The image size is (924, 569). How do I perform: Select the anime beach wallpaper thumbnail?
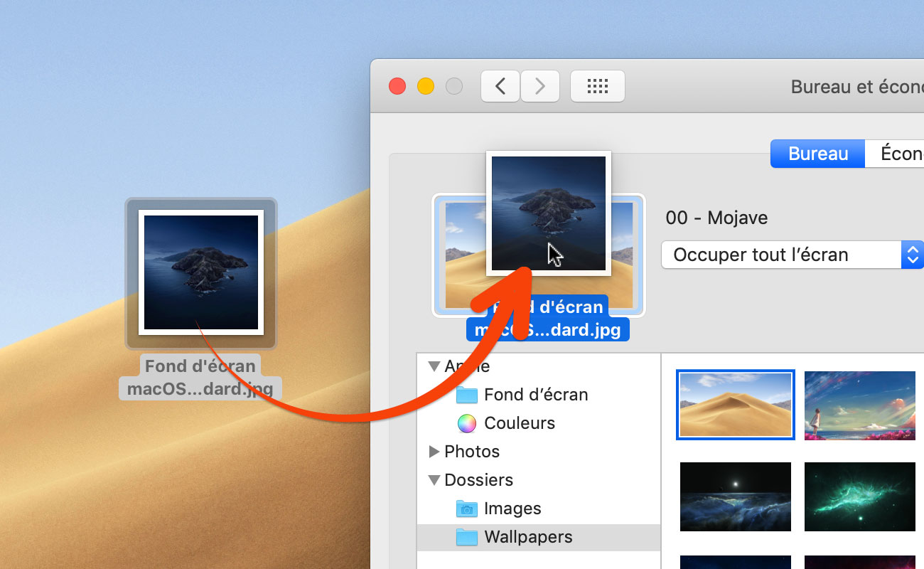859,405
